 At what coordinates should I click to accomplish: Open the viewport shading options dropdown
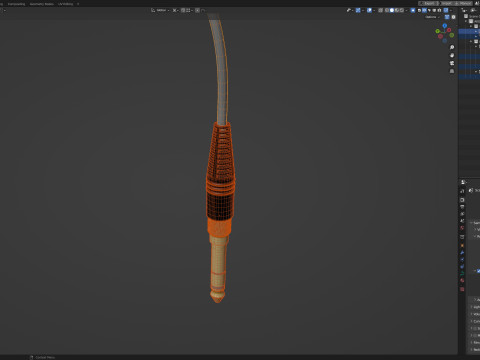click(406, 10)
